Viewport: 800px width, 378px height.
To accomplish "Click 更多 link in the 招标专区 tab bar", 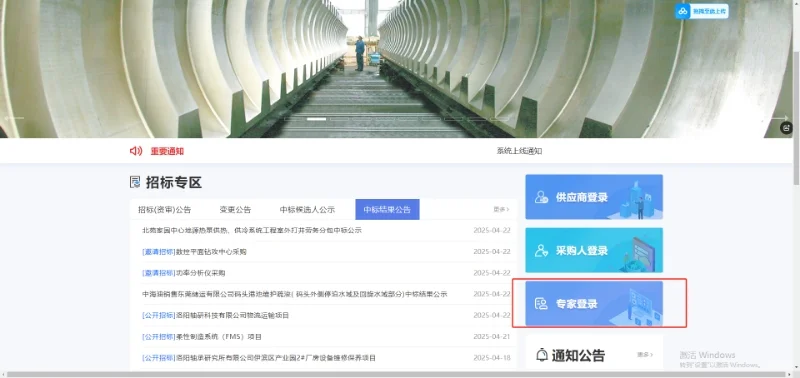I will pyautogui.click(x=501, y=210).
